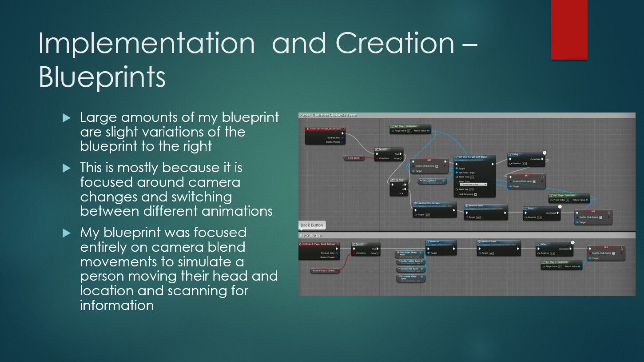Click the Return Value output pin
Screen dimensions: 644x362
(x=427, y=131)
